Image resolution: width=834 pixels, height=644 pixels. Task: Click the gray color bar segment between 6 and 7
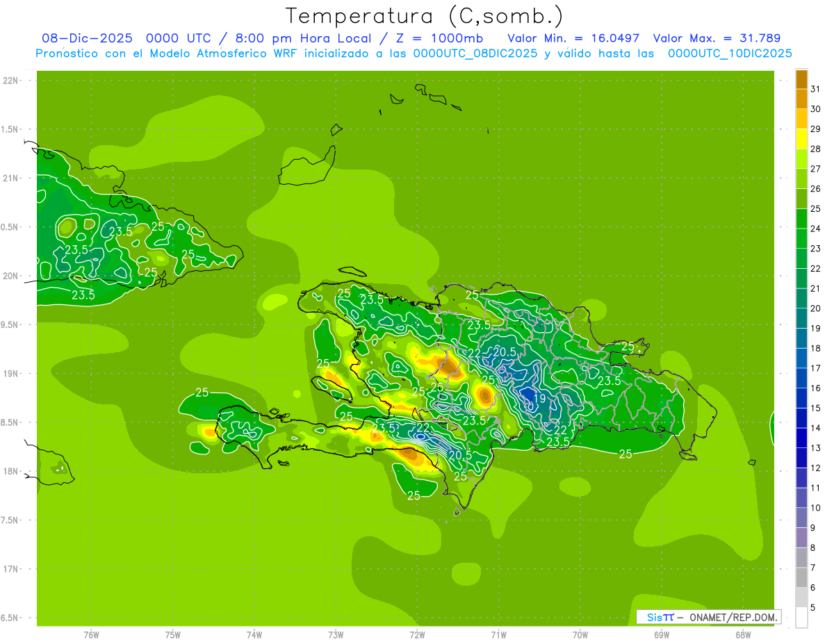point(801,577)
